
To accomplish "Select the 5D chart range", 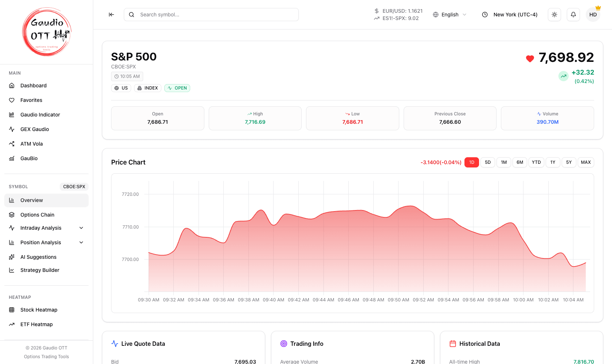I will click(x=488, y=162).
